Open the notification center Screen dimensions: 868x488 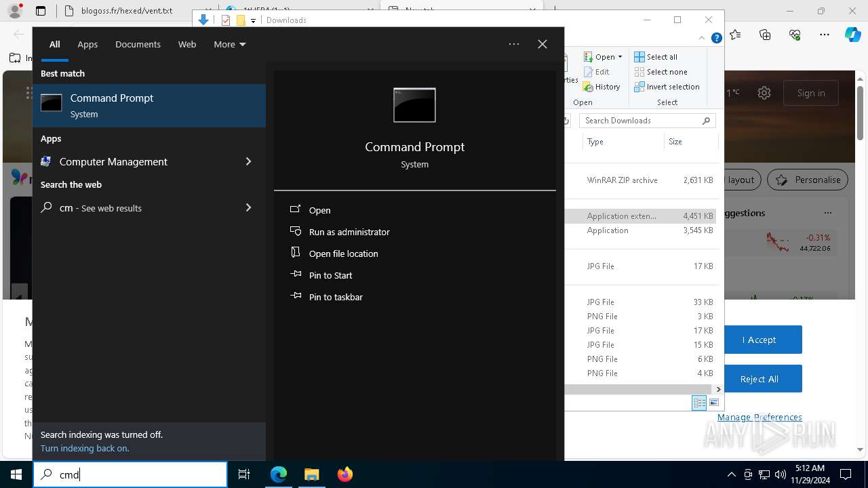pyautogui.click(x=846, y=474)
